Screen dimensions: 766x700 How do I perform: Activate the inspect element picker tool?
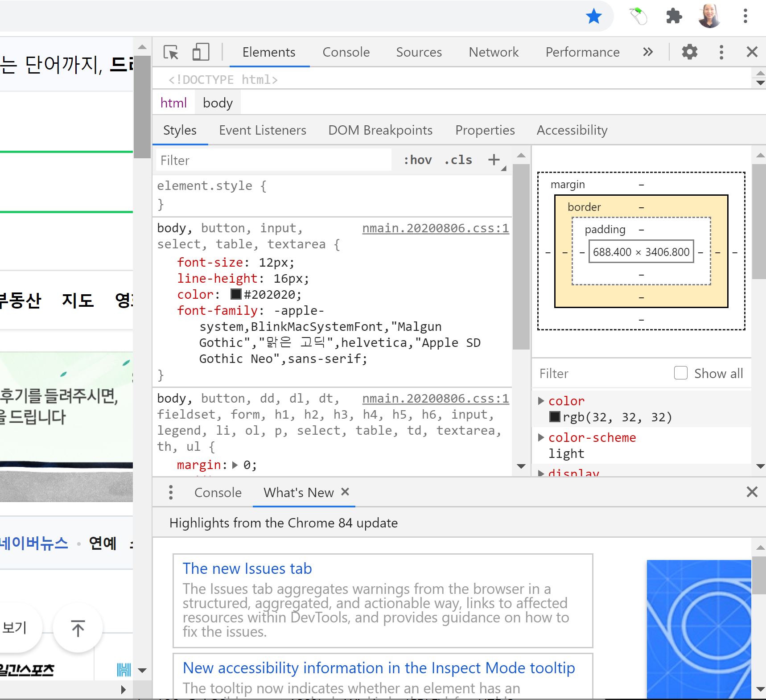coord(171,52)
